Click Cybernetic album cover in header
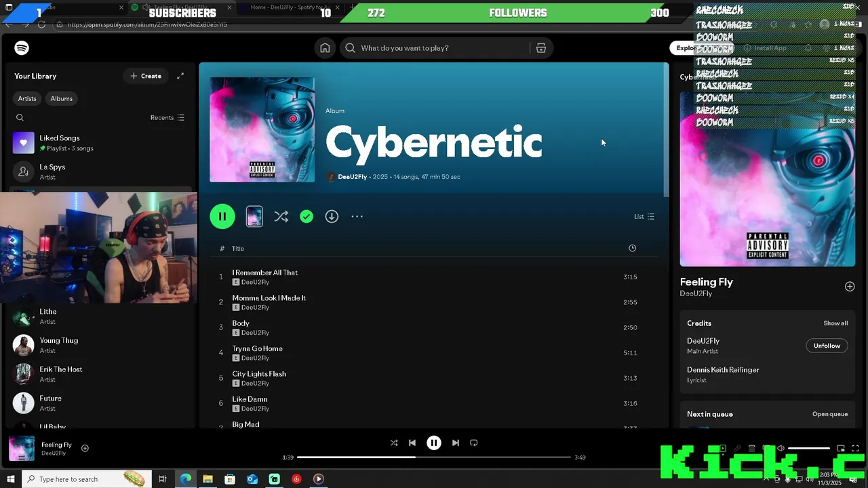The width and height of the screenshot is (868, 488). point(262,129)
